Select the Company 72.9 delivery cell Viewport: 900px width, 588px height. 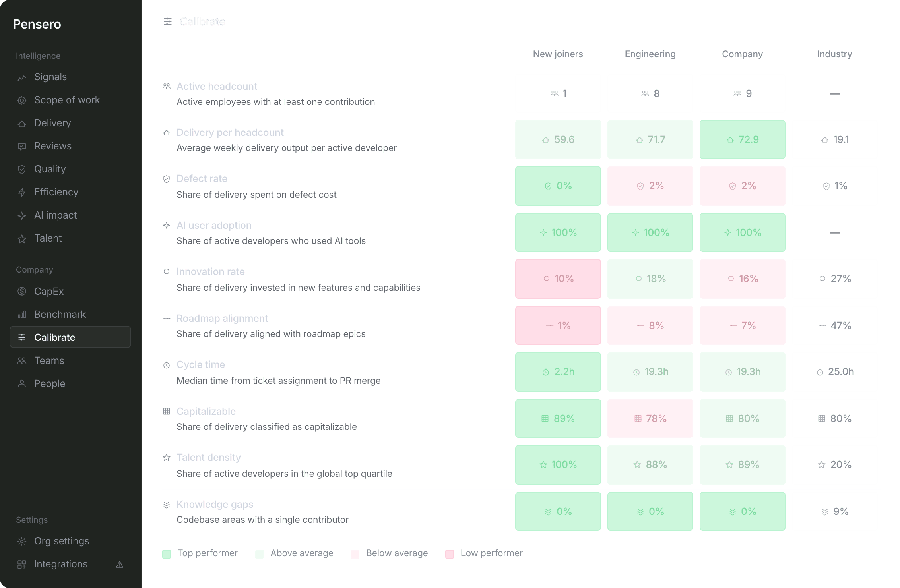pos(742,139)
